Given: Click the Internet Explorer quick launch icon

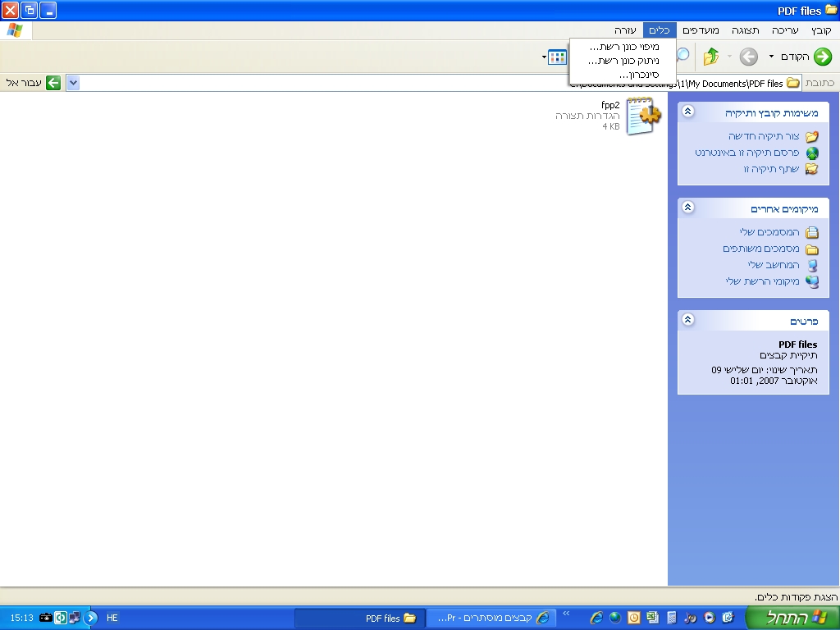Looking at the screenshot, I should [596, 618].
